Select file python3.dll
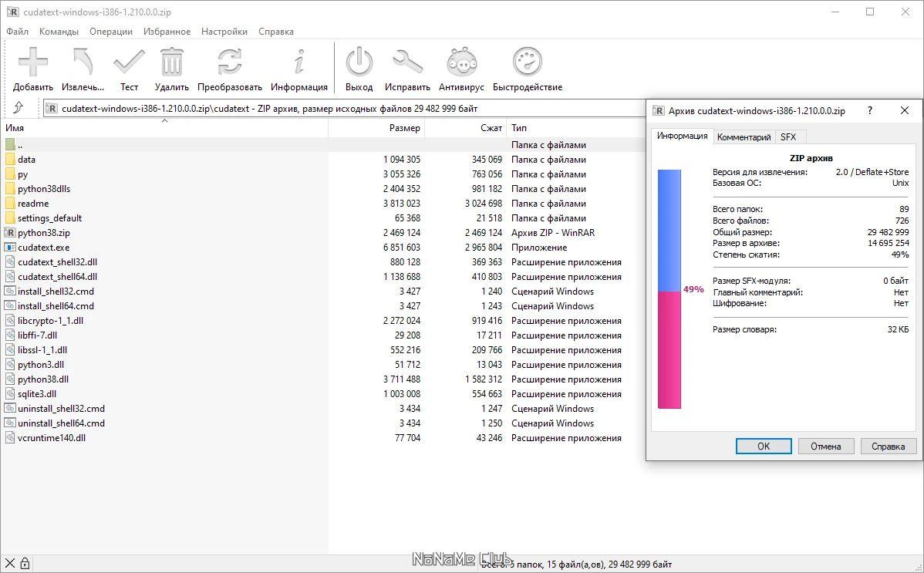The height and width of the screenshot is (573, 924). 41,364
